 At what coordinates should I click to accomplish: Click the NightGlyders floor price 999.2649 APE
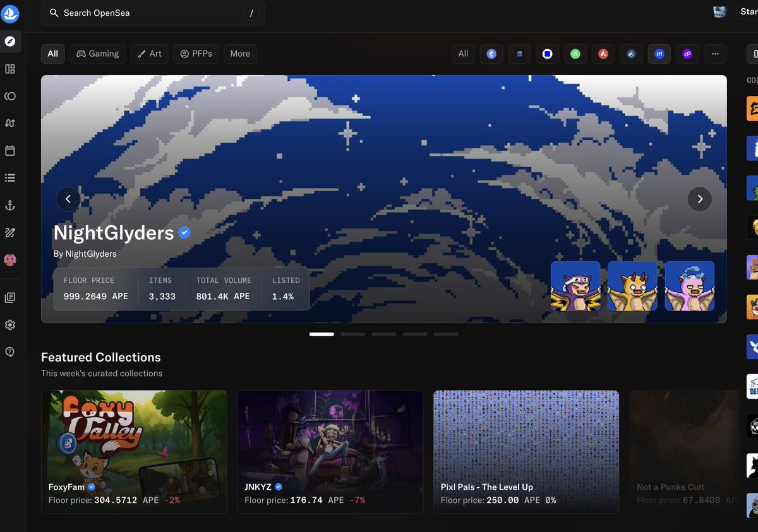(x=96, y=296)
